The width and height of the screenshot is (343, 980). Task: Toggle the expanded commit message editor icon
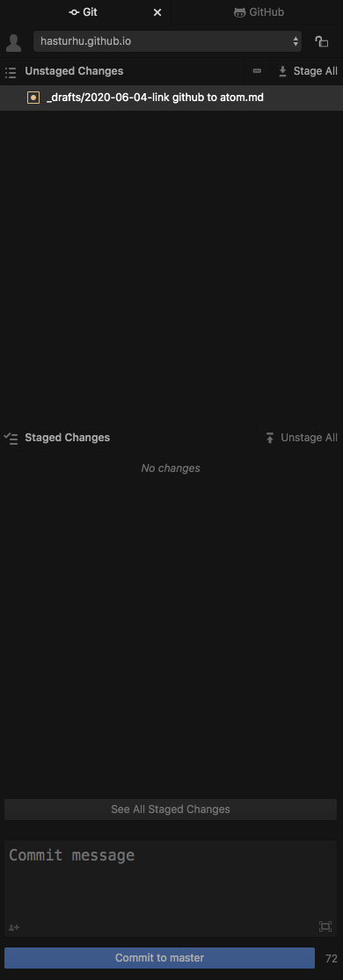click(325, 926)
